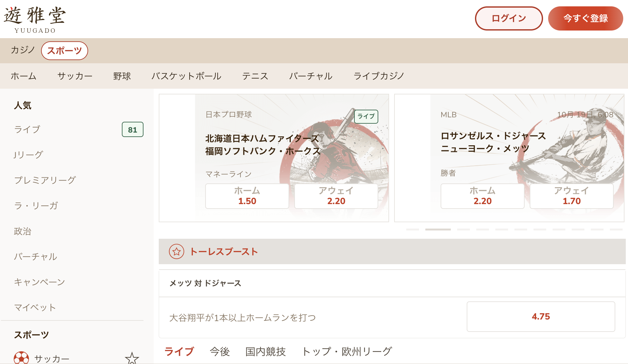Viewport: 628px width, 364px height.
Task: Open 野球 in the navigation bar
Action: (122, 76)
